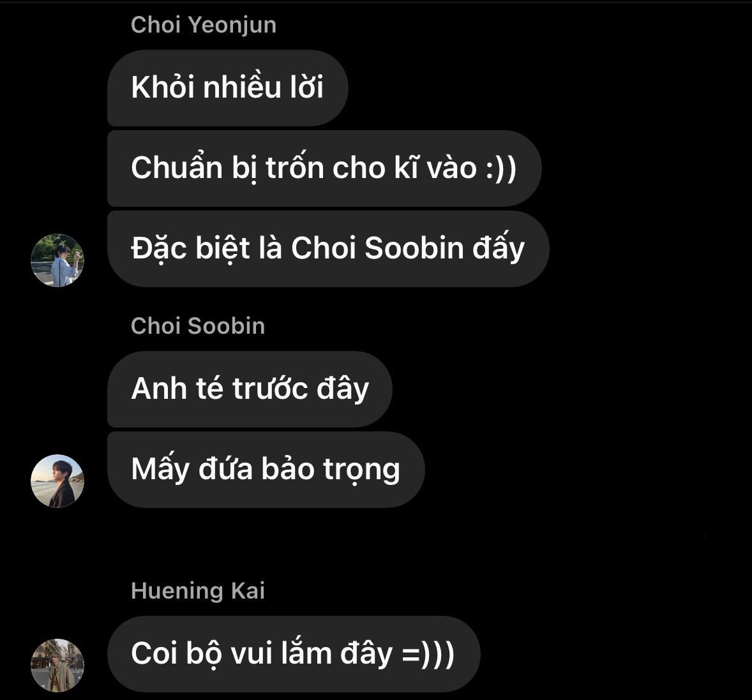Tap the "Chuẩn bị trốn cho kĩ vào" message
Screen dimensions: 752x700
[x=325, y=168]
